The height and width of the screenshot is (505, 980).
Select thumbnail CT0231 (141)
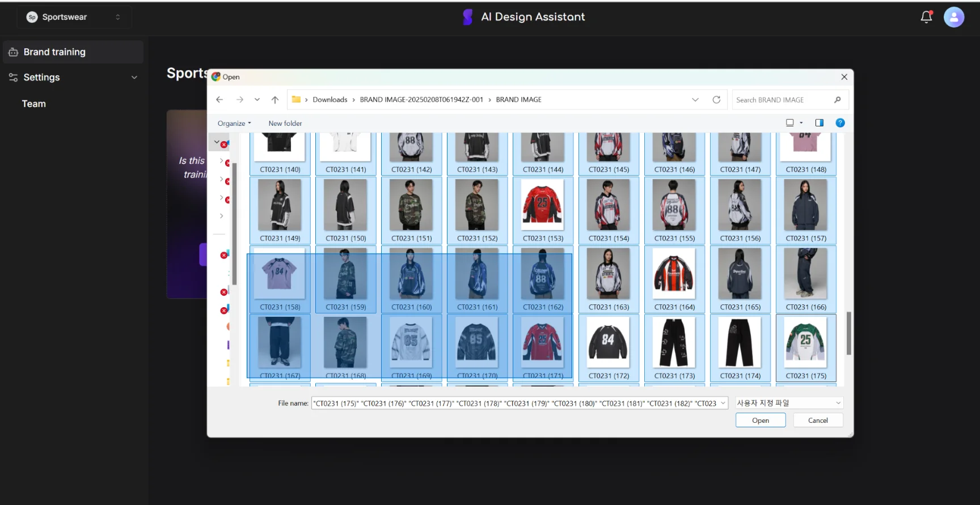pyautogui.click(x=346, y=154)
